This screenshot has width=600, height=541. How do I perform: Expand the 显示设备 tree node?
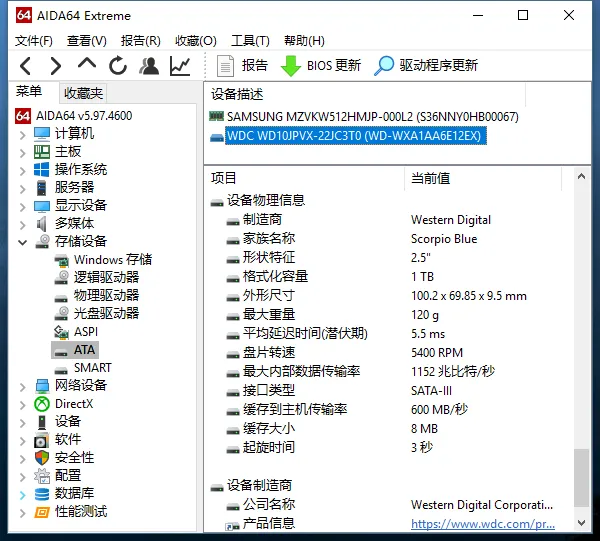tap(23, 207)
